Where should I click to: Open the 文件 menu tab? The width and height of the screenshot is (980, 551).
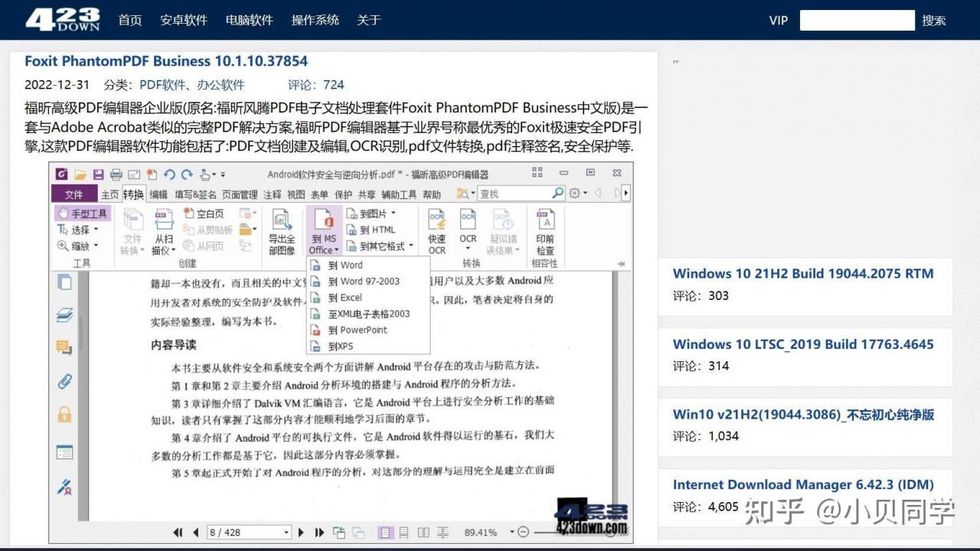coord(73,194)
